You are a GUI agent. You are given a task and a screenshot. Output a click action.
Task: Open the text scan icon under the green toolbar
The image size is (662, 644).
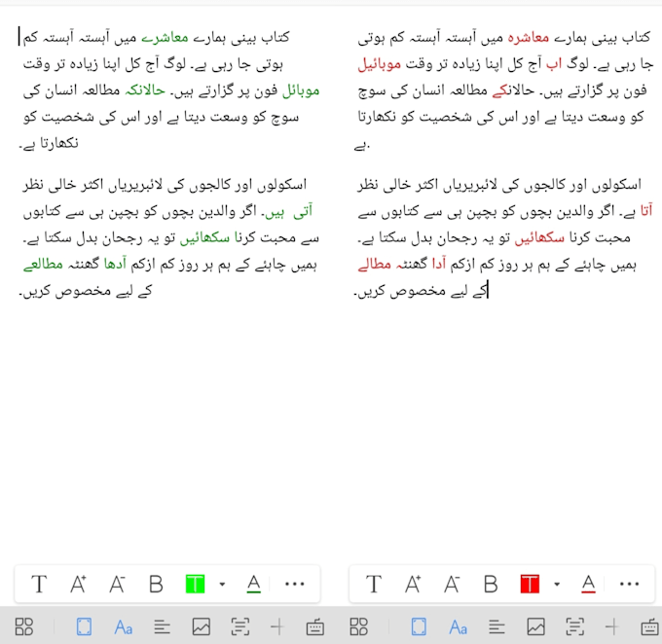pos(240,626)
